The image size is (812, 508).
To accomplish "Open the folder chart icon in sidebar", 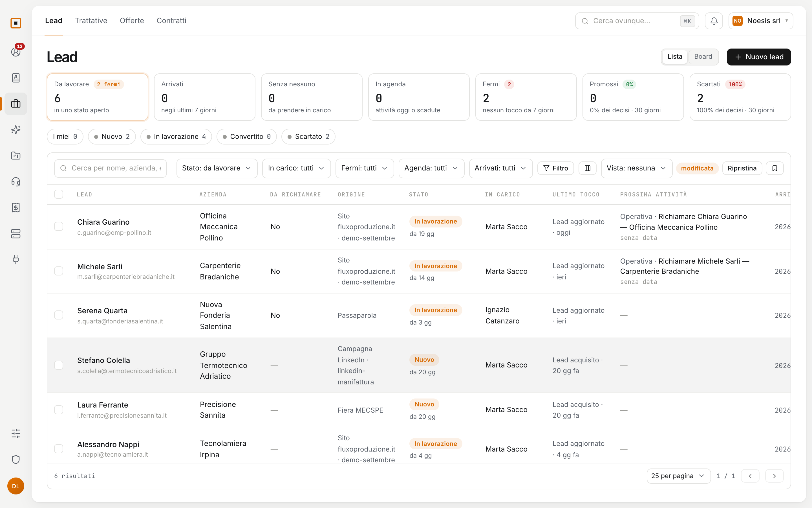I will click(x=16, y=156).
